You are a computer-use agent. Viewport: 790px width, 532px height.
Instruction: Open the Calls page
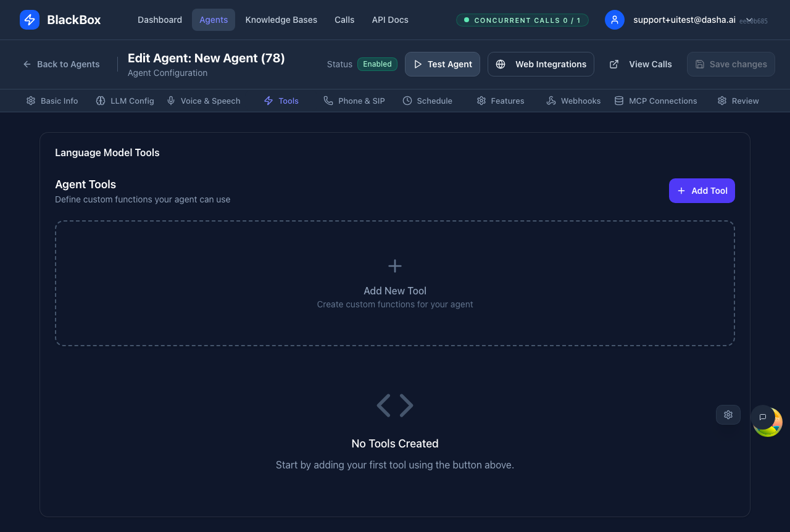[x=344, y=20]
